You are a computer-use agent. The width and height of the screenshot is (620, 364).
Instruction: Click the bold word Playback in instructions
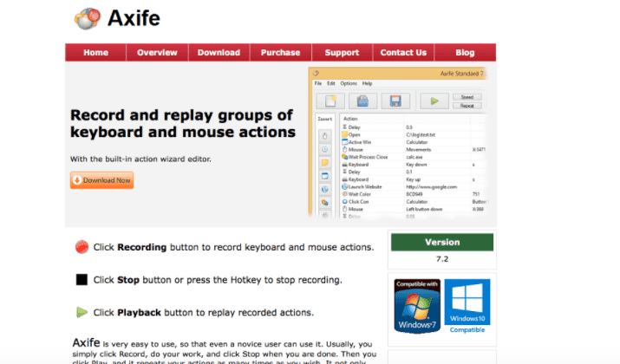[140, 313]
